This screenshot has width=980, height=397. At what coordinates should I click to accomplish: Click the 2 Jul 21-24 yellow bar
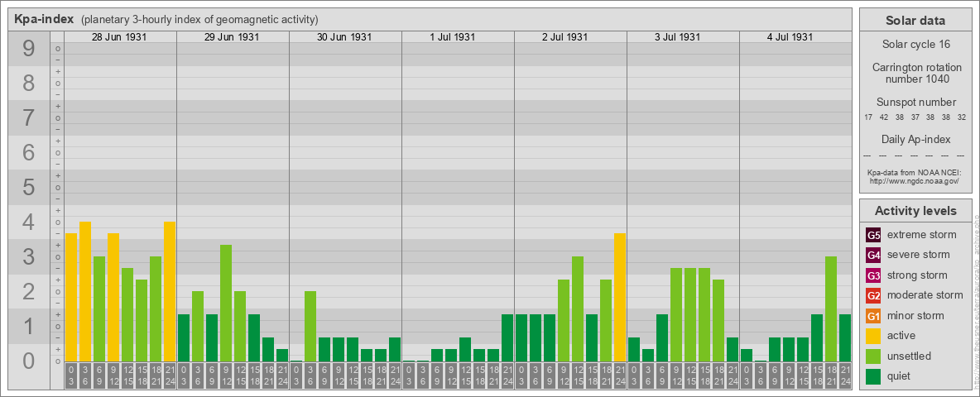(x=619, y=298)
